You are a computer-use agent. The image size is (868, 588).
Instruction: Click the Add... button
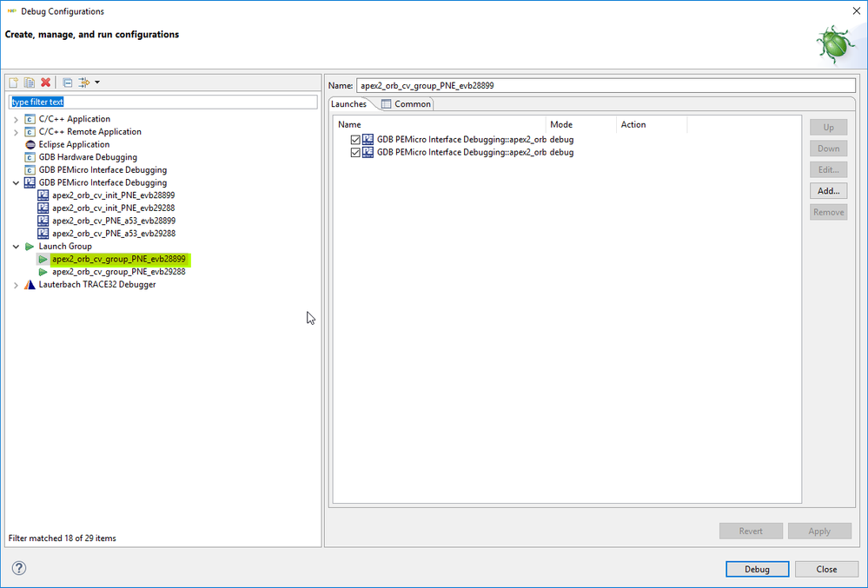828,191
